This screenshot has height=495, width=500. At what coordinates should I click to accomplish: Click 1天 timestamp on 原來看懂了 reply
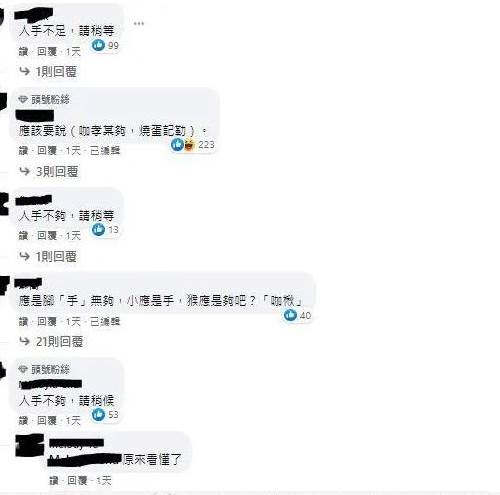pyautogui.click(x=104, y=480)
